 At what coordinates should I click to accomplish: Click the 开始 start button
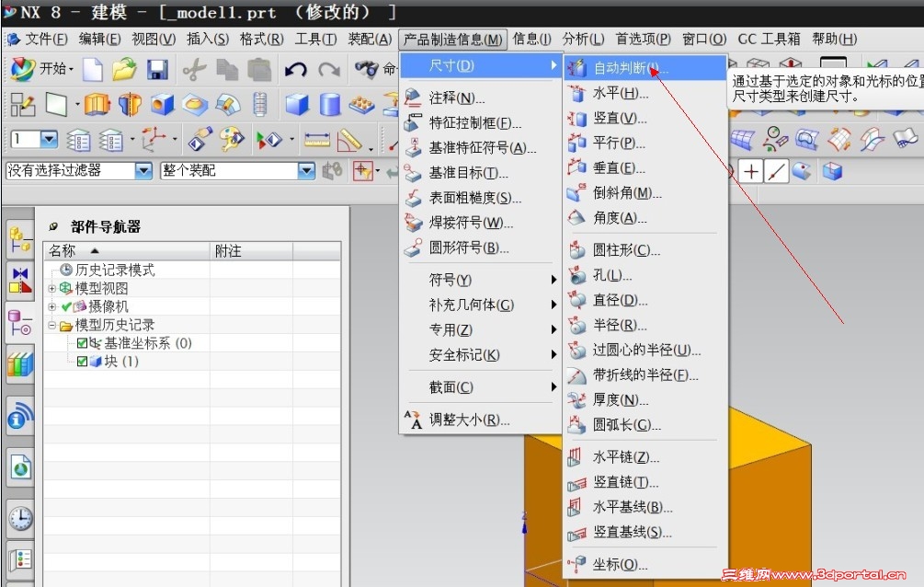pyautogui.click(x=41, y=69)
